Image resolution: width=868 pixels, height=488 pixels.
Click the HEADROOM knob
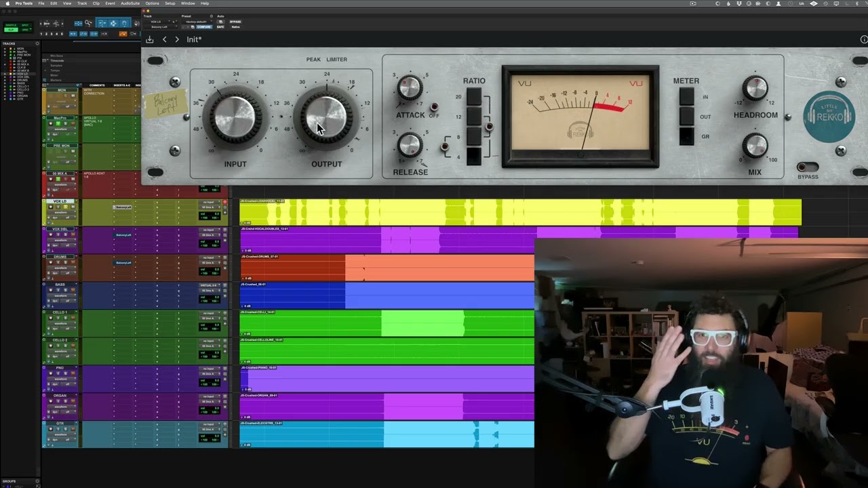pos(755,87)
